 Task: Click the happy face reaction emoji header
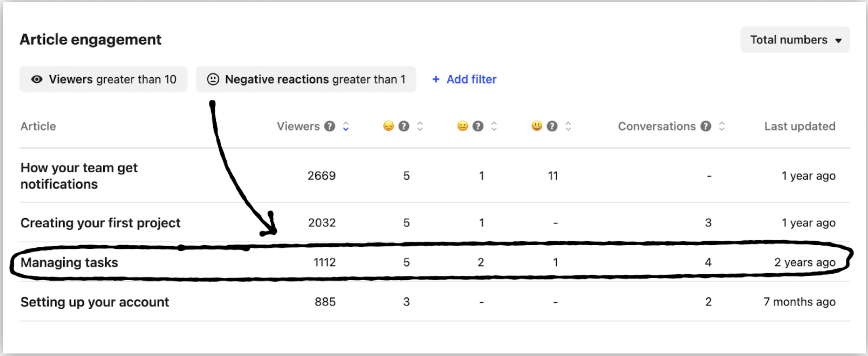(x=537, y=126)
